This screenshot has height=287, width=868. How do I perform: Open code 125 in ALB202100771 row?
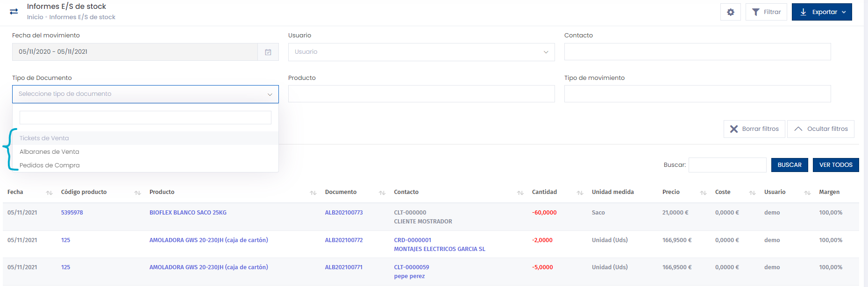tap(65, 267)
